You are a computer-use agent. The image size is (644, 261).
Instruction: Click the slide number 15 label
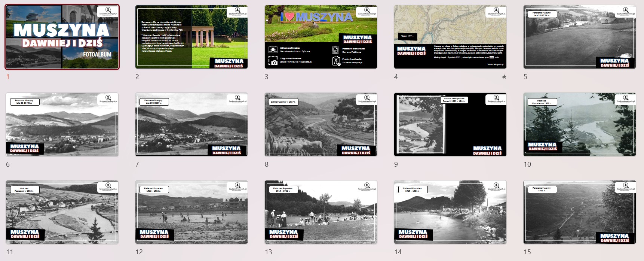click(x=527, y=252)
